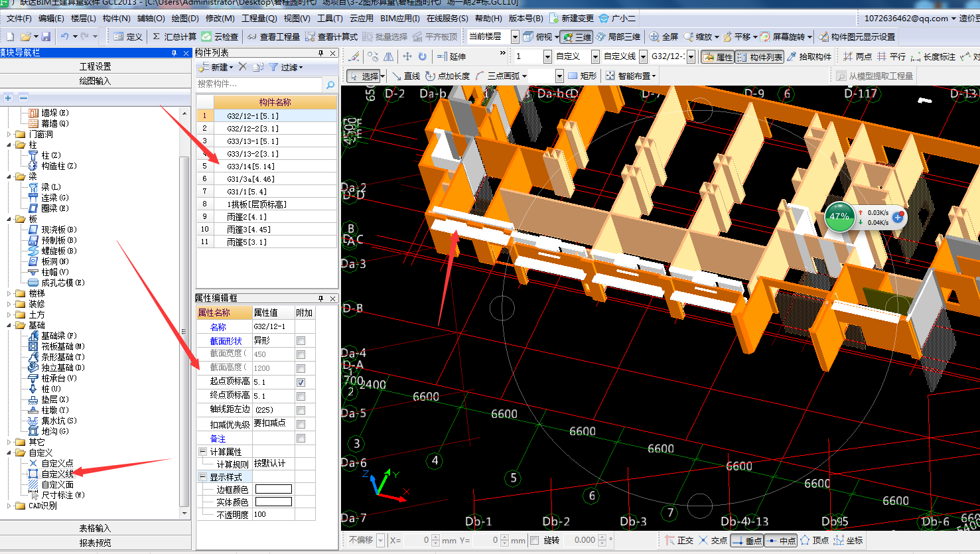The width and height of the screenshot is (980, 554).
Task: Open the 构件(N) menu
Action: [117, 18]
